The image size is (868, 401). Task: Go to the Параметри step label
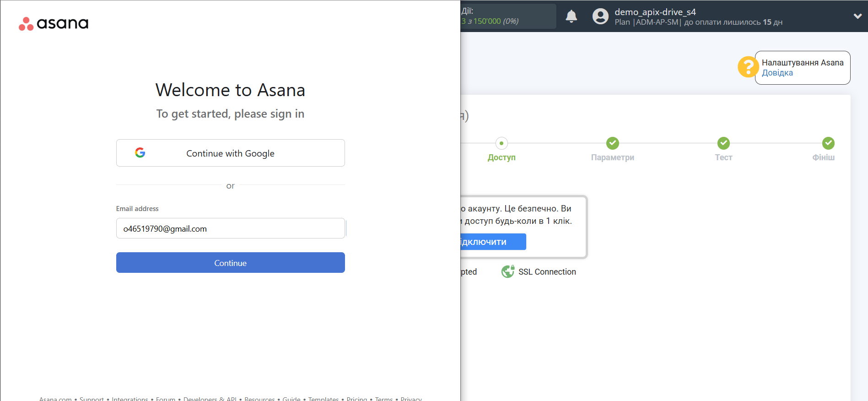point(612,157)
